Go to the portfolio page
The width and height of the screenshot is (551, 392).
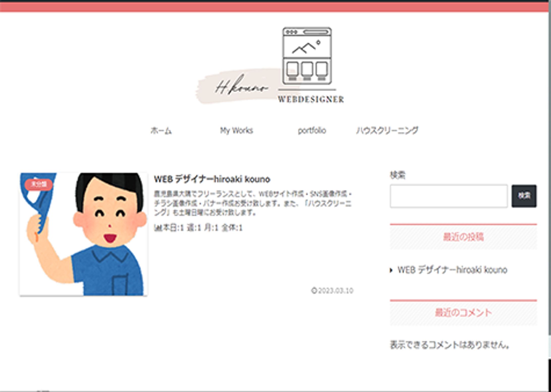click(x=312, y=130)
